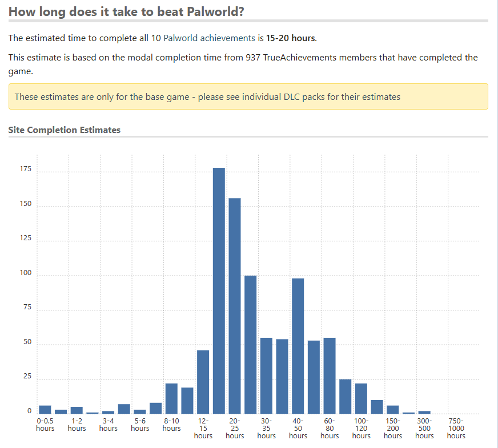The width and height of the screenshot is (498, 448).
Task: Click the '100-120 hours' axis label
Action: tap(361, 429)
